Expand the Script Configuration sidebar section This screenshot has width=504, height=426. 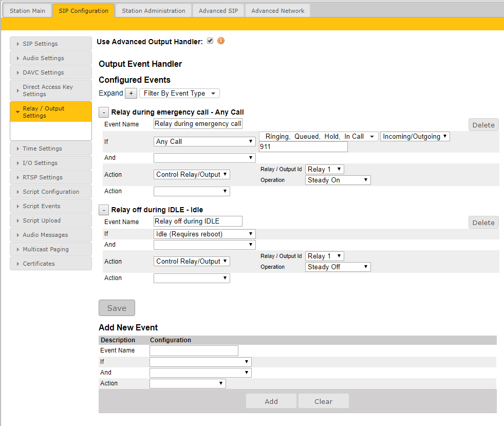click(x=50, y=192)
